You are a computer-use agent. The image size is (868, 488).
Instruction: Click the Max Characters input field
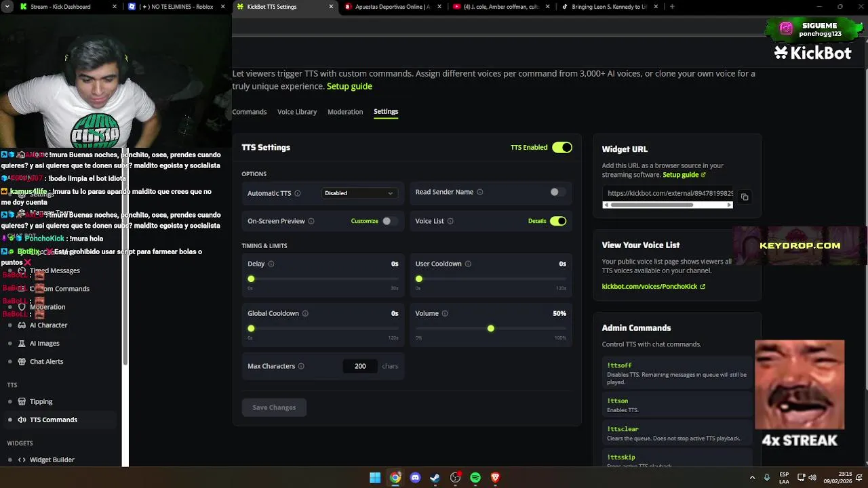pyautogui.click(x=360, y=367)
